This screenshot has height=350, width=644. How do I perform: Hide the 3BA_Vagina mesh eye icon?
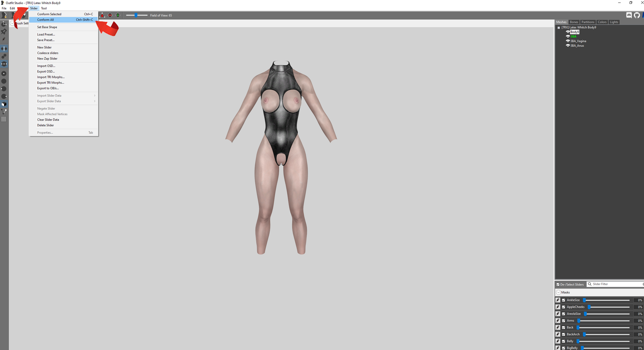(568, 41)
